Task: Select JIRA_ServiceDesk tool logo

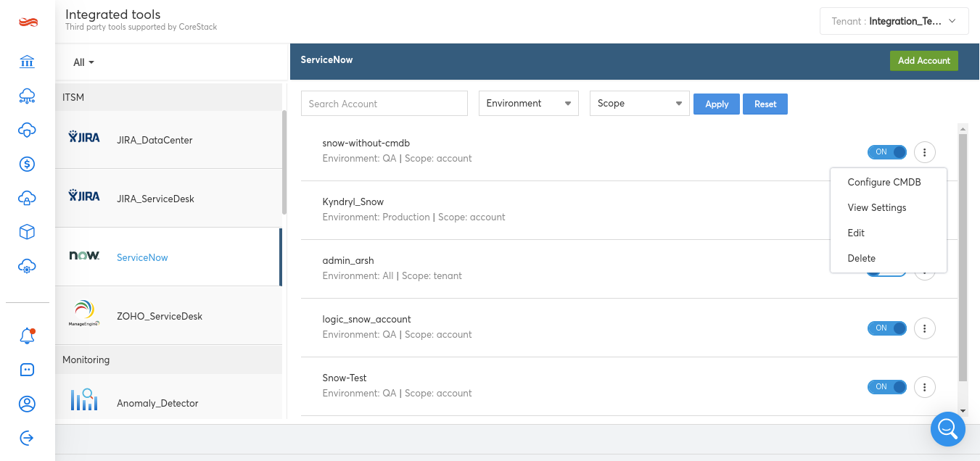Action: [84, 196]
